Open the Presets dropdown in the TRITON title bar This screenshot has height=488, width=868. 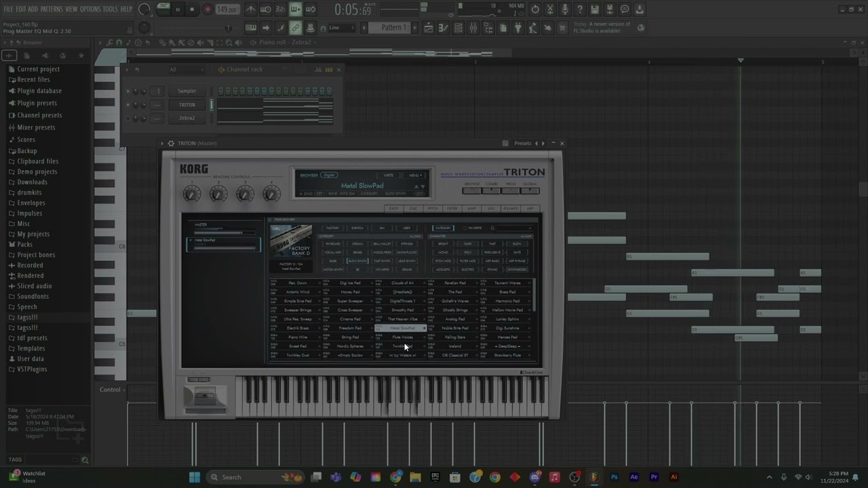pos(523,144)
